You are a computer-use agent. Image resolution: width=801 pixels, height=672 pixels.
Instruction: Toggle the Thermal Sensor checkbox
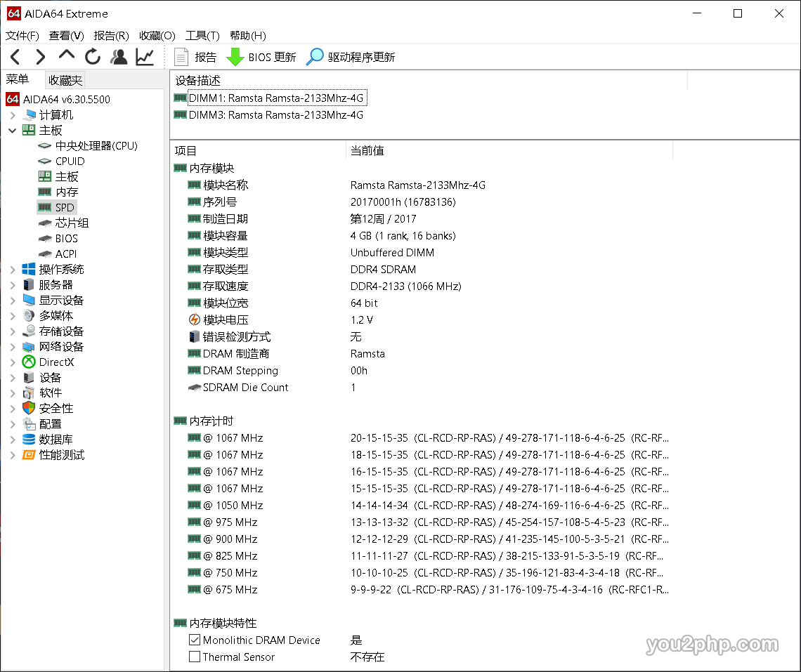pos(195,657)
